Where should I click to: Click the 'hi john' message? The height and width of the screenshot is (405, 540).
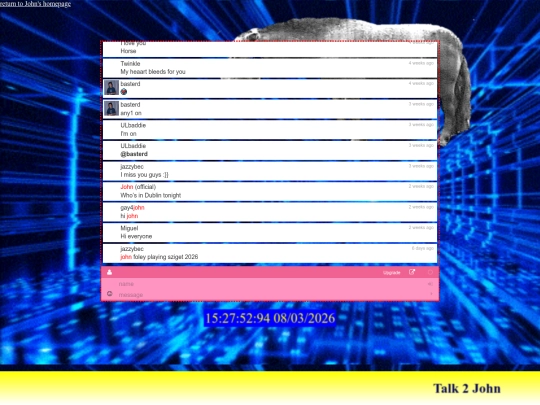pyautogui.click(x=129, y=216)
